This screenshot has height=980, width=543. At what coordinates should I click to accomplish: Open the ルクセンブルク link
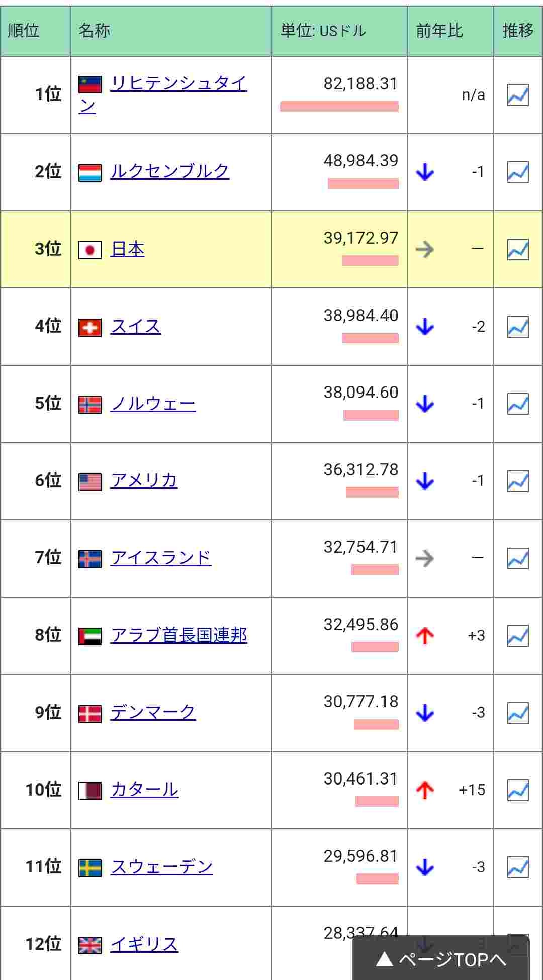tap(169, 172)
